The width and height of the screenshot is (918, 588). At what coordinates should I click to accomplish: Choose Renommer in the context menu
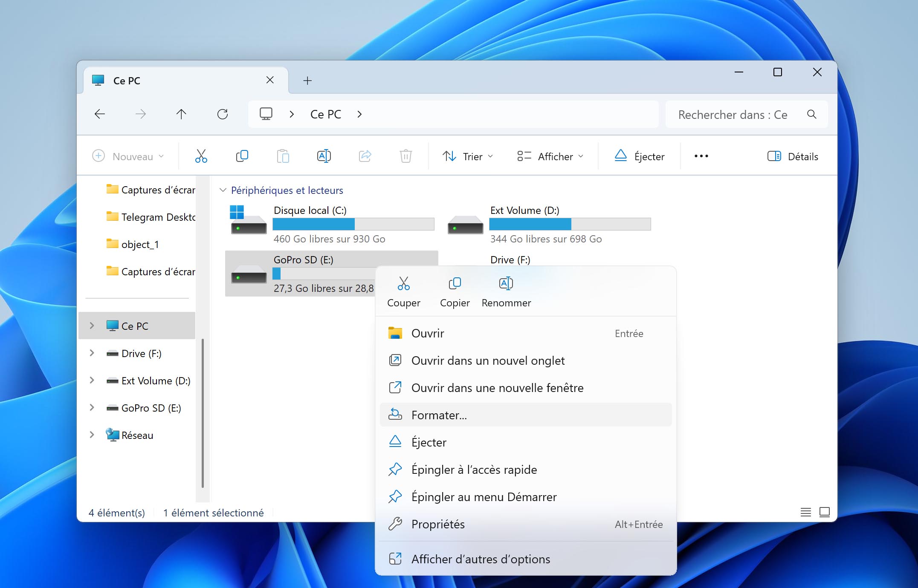506,292
